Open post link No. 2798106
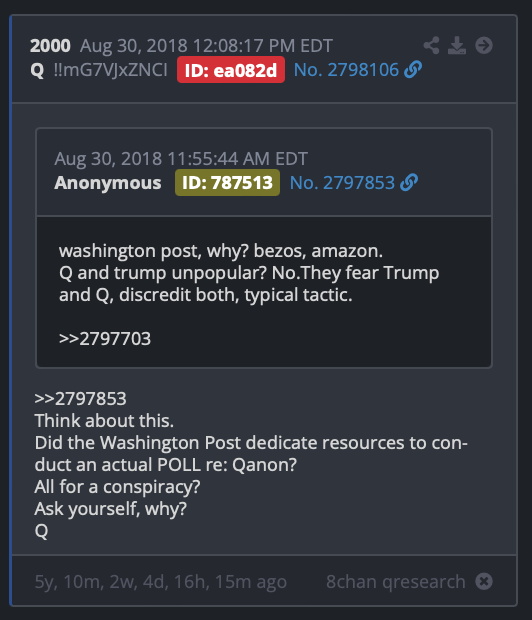The image size is (532, 620). [346, 70]
